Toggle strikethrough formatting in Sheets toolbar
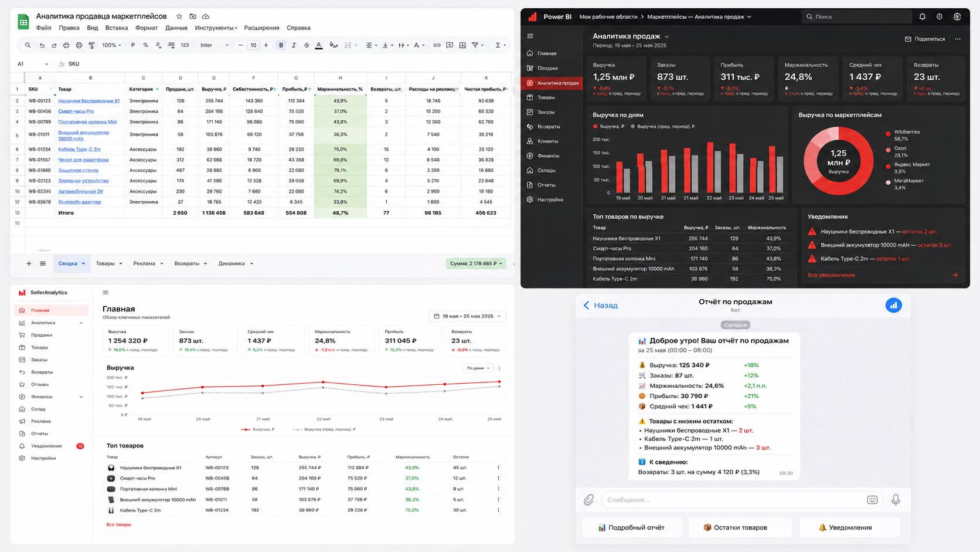The width and height of the screenshot is (980, 552). [x=306, y=45]
